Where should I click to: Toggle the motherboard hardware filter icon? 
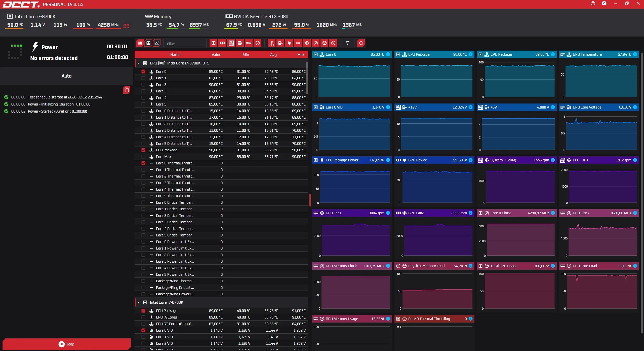231,43
